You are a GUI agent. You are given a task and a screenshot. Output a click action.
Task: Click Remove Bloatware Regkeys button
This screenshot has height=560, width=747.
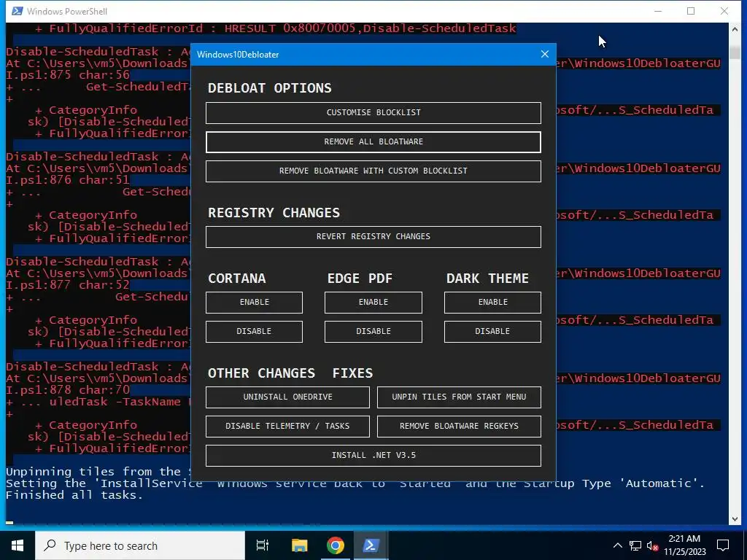[459, 426]
